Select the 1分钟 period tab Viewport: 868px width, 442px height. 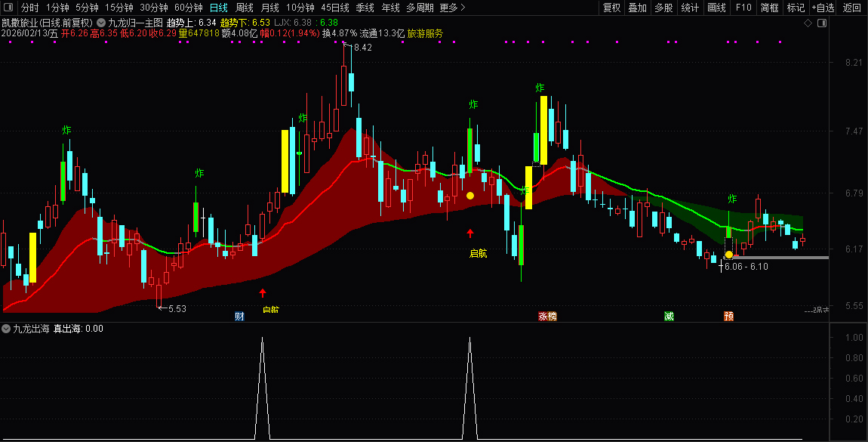click(57, 8)
